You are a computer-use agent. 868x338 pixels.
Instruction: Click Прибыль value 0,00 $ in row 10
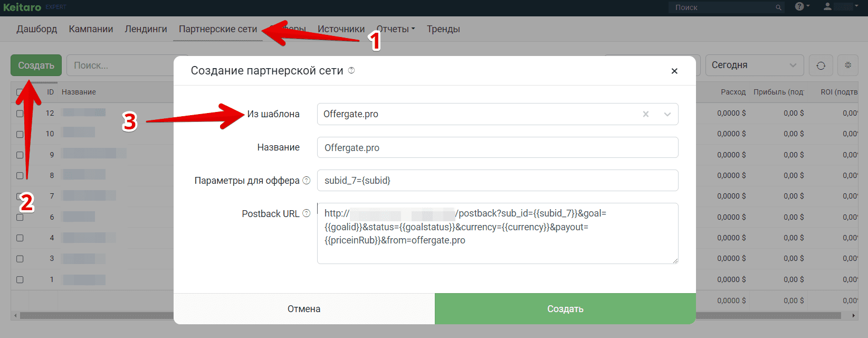pyautogui.click(x=794, y=134)
